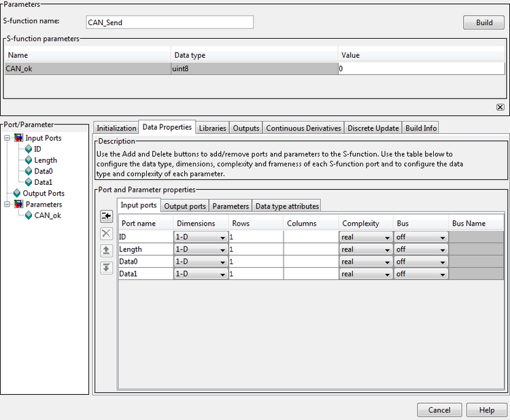Collapse the Input Ports tree node
510x420 pixels.
pyautogui.click(x=7, y=139)
